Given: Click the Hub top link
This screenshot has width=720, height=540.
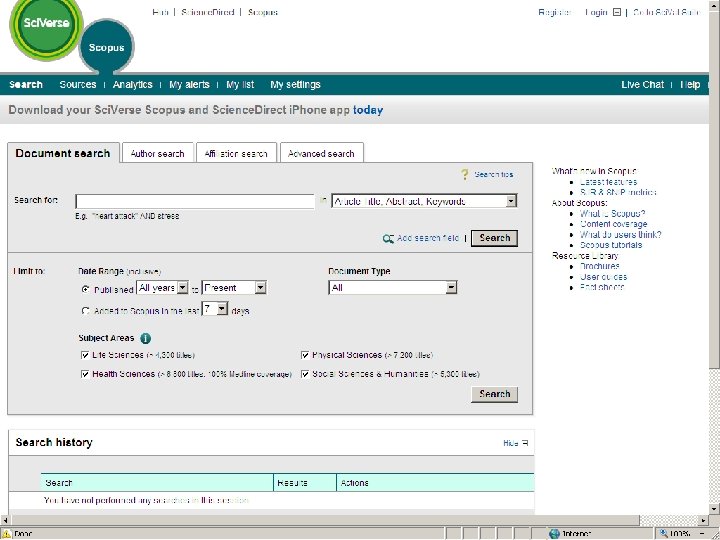Looking at the screenshot, I should coord(160,12).
